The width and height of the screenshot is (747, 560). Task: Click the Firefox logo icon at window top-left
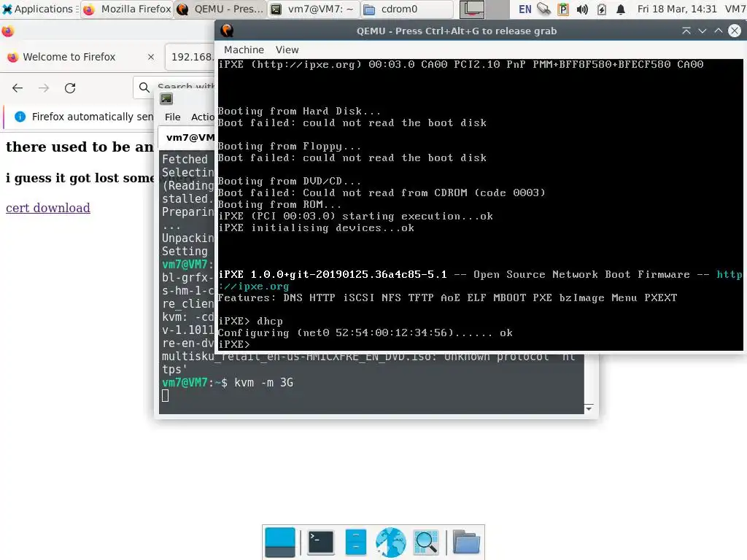click(x=8, y=31)
